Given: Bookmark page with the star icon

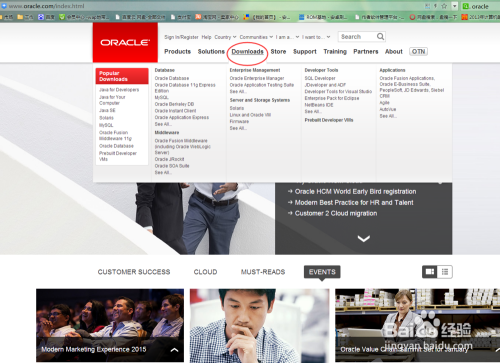Looking at the screenshot, I should click(x=444, y=6).
